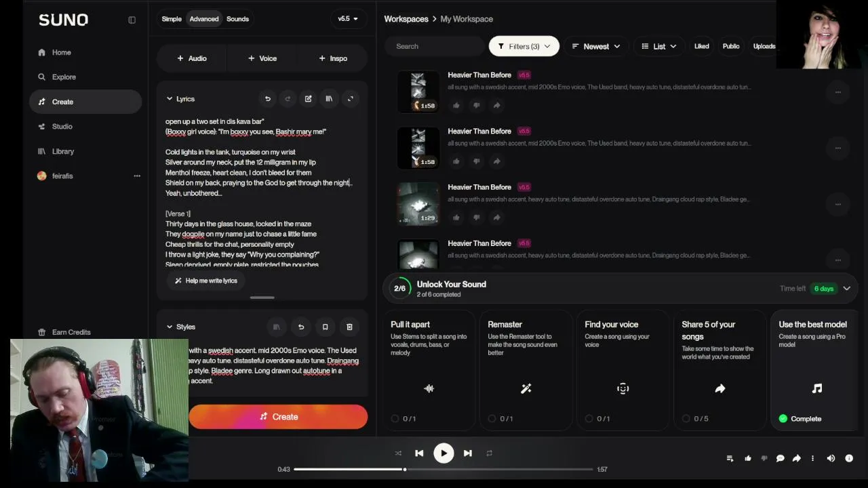Go to Home in the sidebar
The height and width of the screenshot is (488, 868).
85,52
